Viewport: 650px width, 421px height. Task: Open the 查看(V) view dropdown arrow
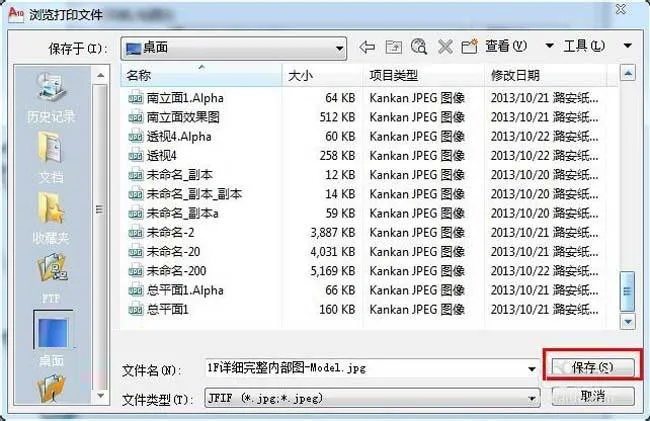pyautogui.click(x=549, y=46)
